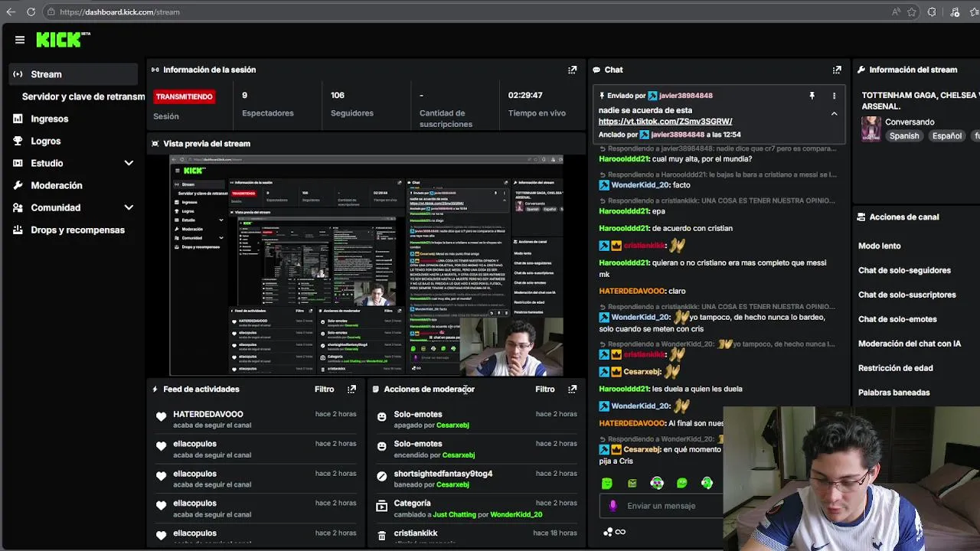Open the pinned TikTok link
The height and width of the screenshot is (551, 980).
(665, 121)
